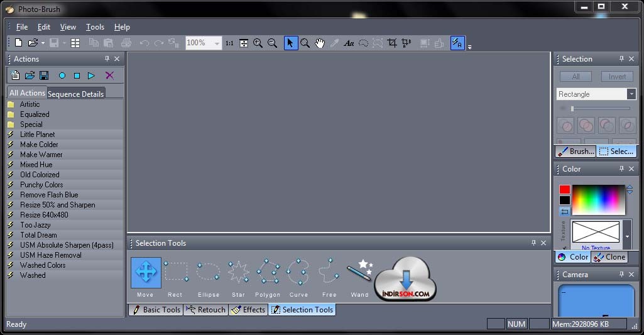Zoom in with the plus magnifier
644x335 pixels.
point(258,43)
